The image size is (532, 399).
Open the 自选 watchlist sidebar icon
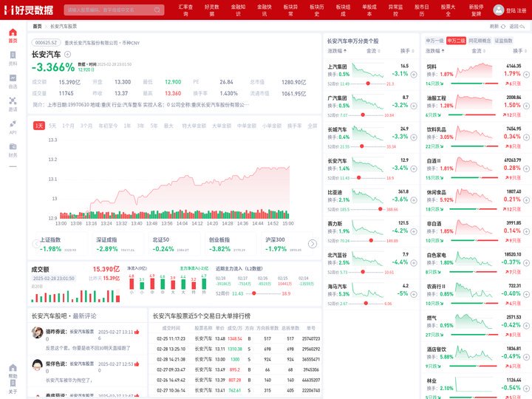(13, 78)
